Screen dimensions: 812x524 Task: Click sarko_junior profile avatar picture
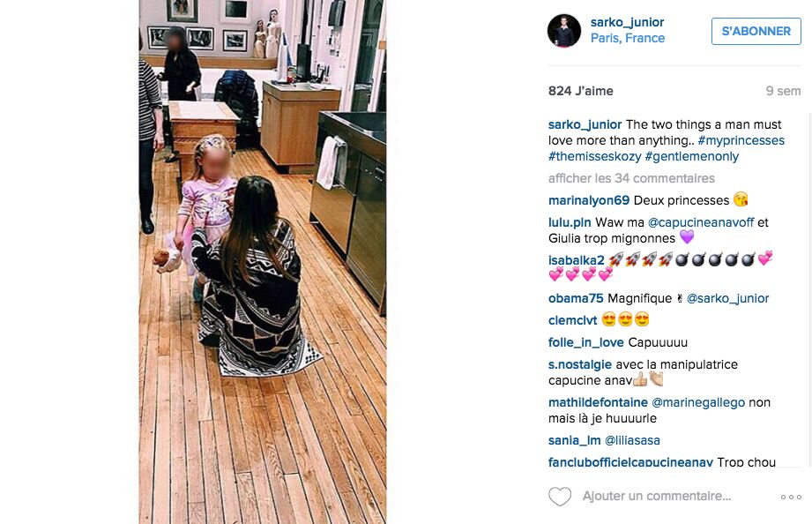coord(564,31)
